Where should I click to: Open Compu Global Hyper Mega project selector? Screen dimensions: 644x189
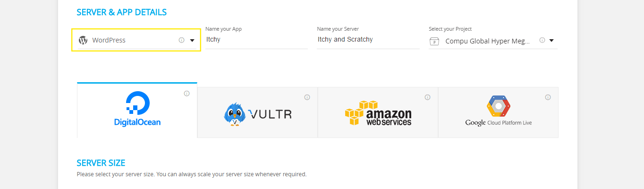coord(488,41)
